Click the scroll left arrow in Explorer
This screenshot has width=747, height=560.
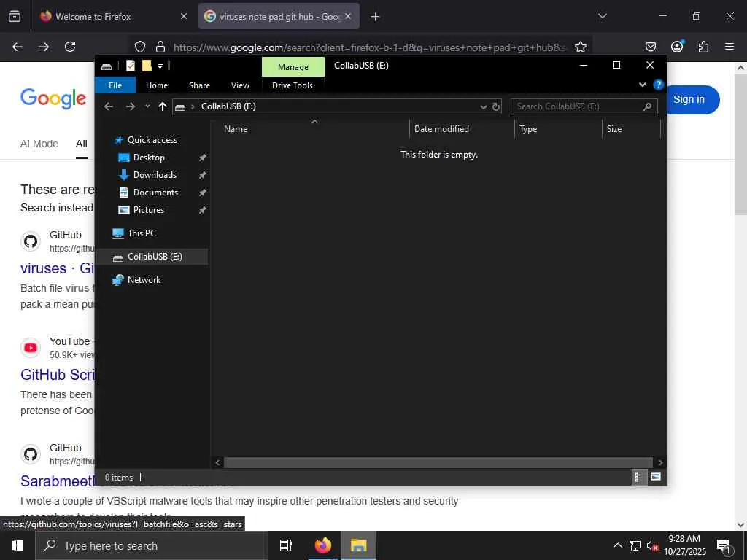(x=217, y=462)
